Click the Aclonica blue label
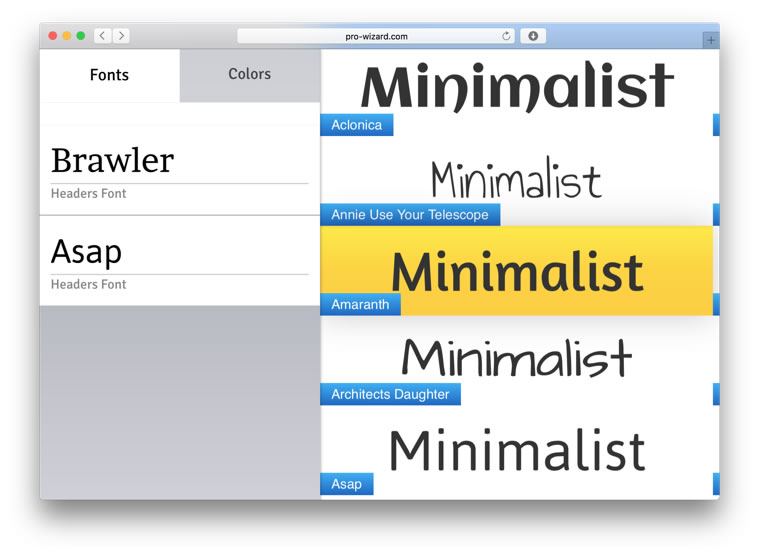This screenshot has width=759, height=556. pos(357,125)
